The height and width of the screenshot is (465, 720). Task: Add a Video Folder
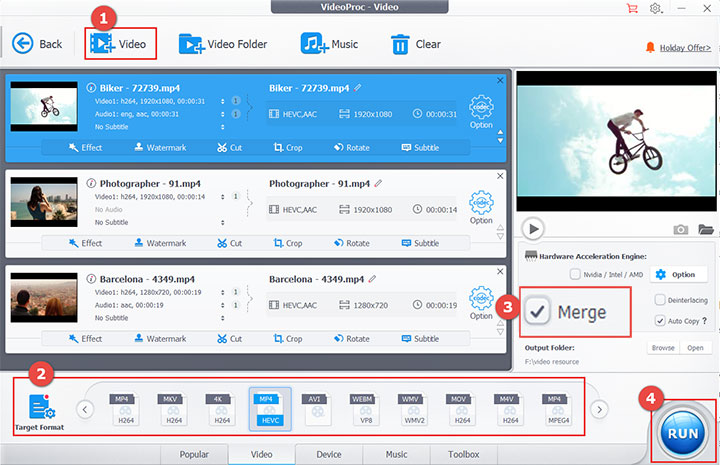[x=223, y=44]
